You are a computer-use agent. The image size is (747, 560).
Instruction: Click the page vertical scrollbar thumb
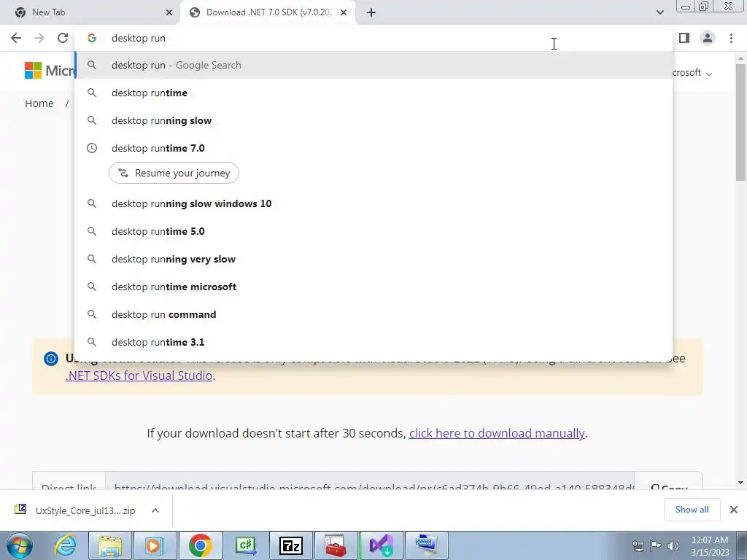pyautogui.click(x=740, y=122)
